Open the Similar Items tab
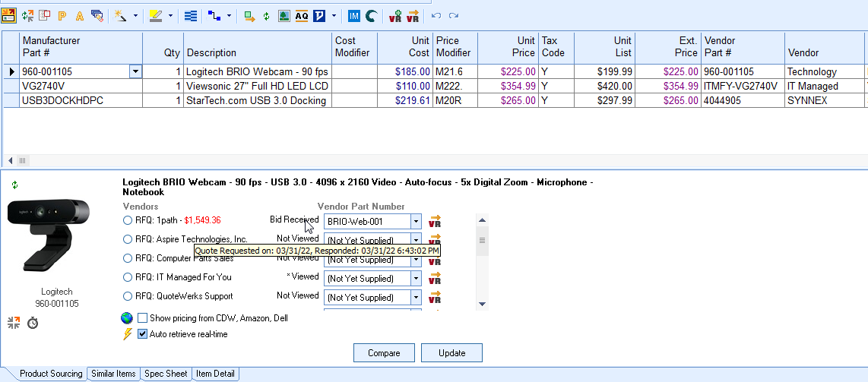The width and height of the screenshot is (868, 382). pyautogui.click(x=113, y=374)
